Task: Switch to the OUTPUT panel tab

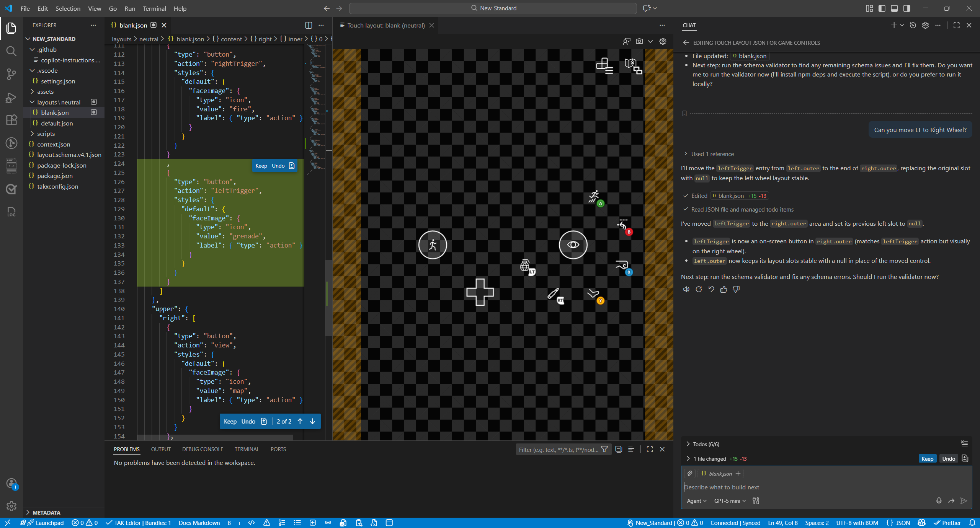Action: pyautogui.click(x=161, y=449)
